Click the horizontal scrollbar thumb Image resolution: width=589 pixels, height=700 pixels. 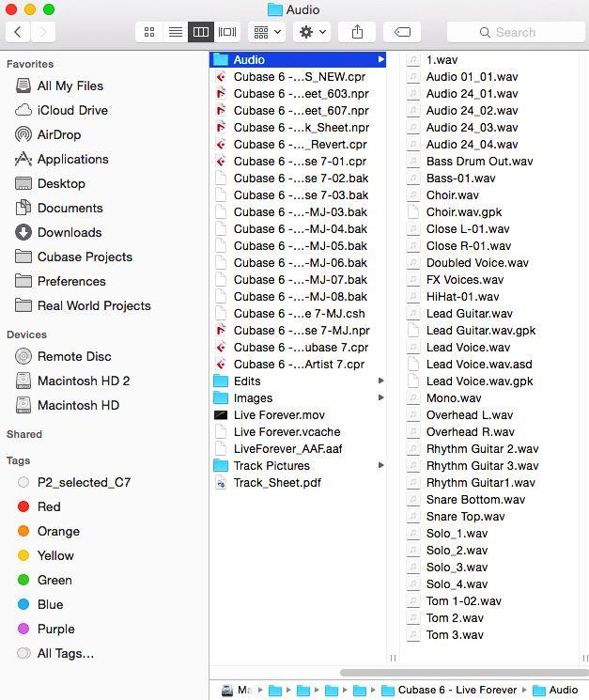point(464,673)
